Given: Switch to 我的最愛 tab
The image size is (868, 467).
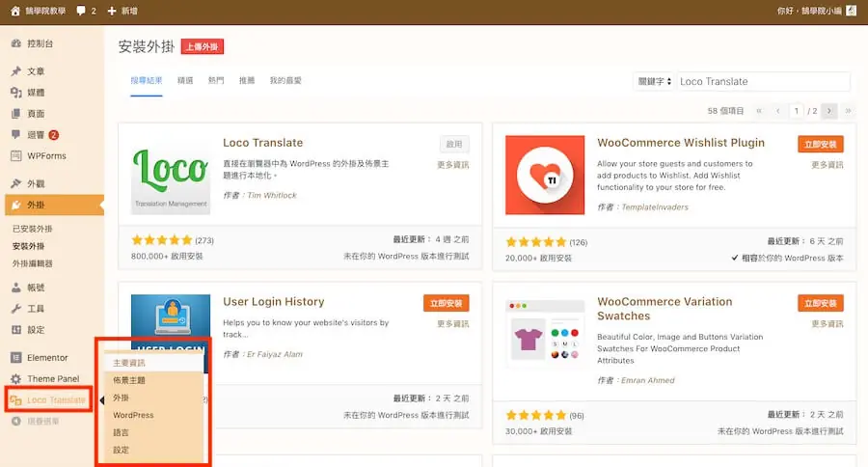Looking at the screenshot, I should click(x=285, y=80).
